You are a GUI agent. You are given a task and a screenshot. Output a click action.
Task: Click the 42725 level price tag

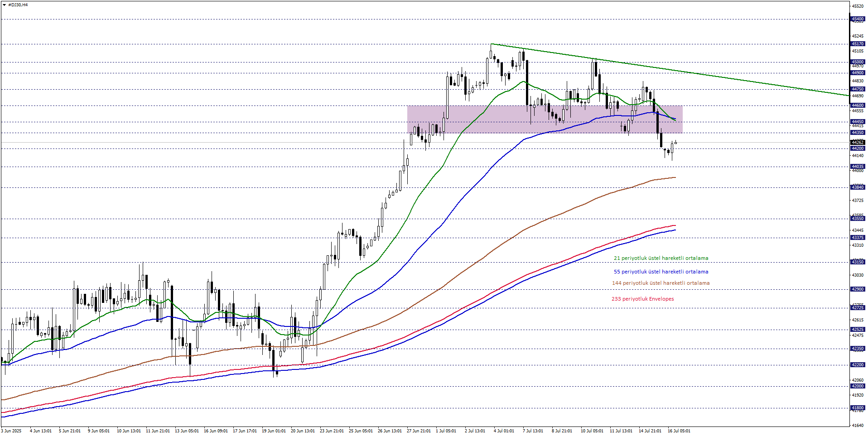tap(857, 308)
